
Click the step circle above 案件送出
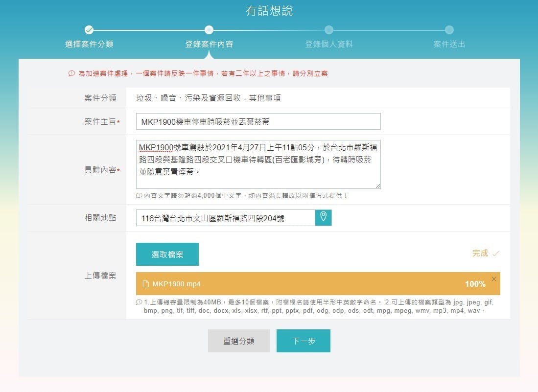pos(449,30)
